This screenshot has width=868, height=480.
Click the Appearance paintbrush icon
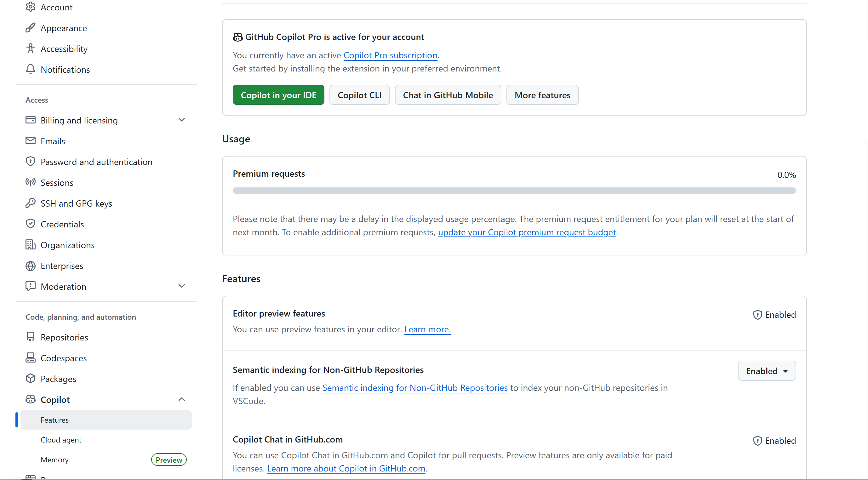click(30, 28)
